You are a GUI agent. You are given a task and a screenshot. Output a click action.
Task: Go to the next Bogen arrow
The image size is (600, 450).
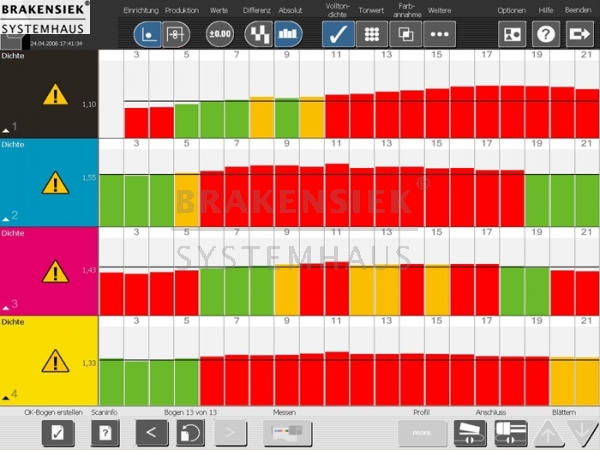pos(230,433)
